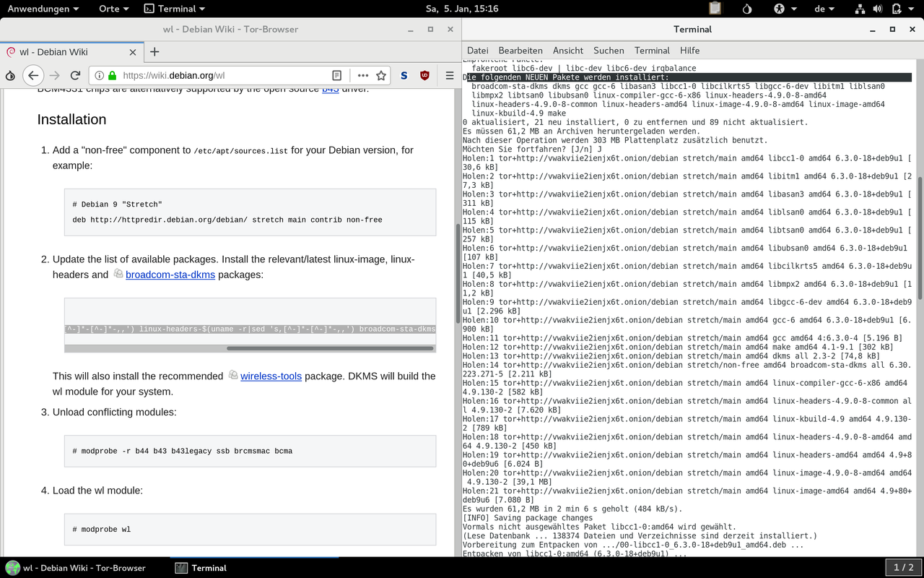Minimize the Tor-Browser window
This screenshot has height=578, width=924.
410,29
